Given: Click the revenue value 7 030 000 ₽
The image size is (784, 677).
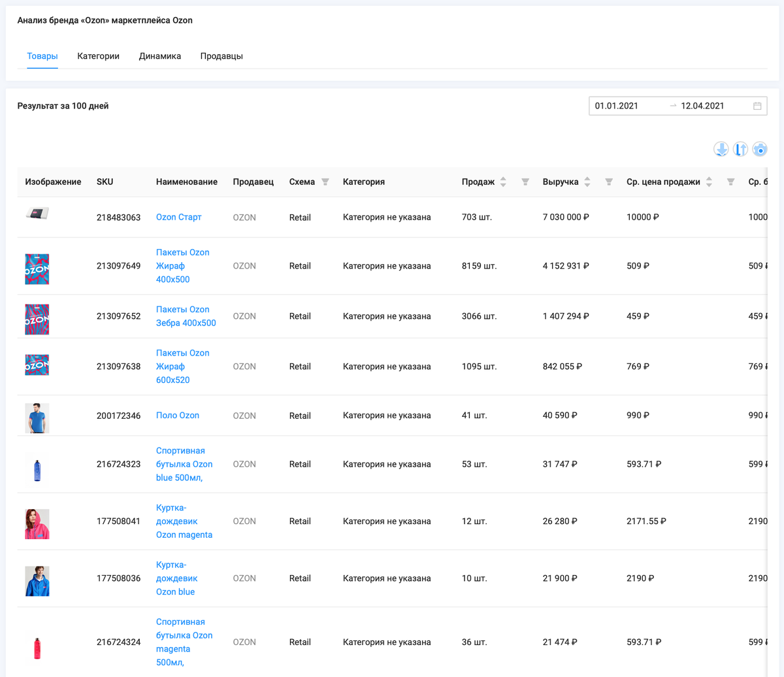Looking at the screenshot, I should tap(566, 217).
